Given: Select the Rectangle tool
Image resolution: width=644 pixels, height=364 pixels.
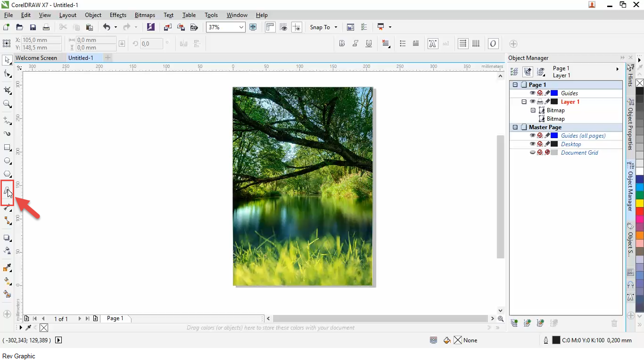Looking at the screenshot, I should point(7,148).
